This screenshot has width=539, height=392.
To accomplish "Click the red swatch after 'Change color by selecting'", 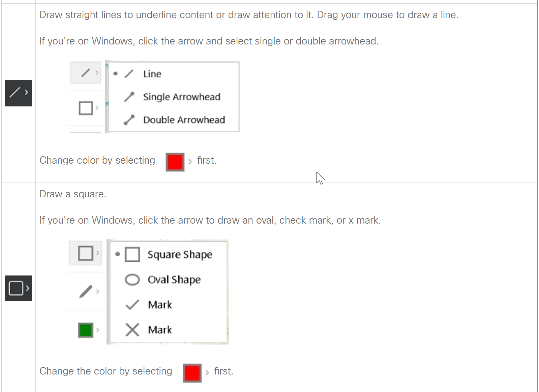I will tap(175, 162).
